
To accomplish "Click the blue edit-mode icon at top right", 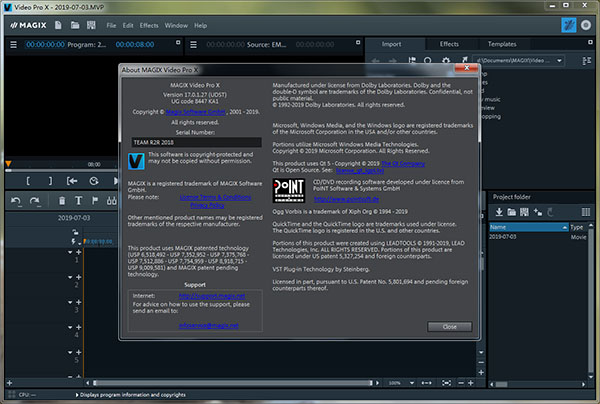I will coord(569,25).
